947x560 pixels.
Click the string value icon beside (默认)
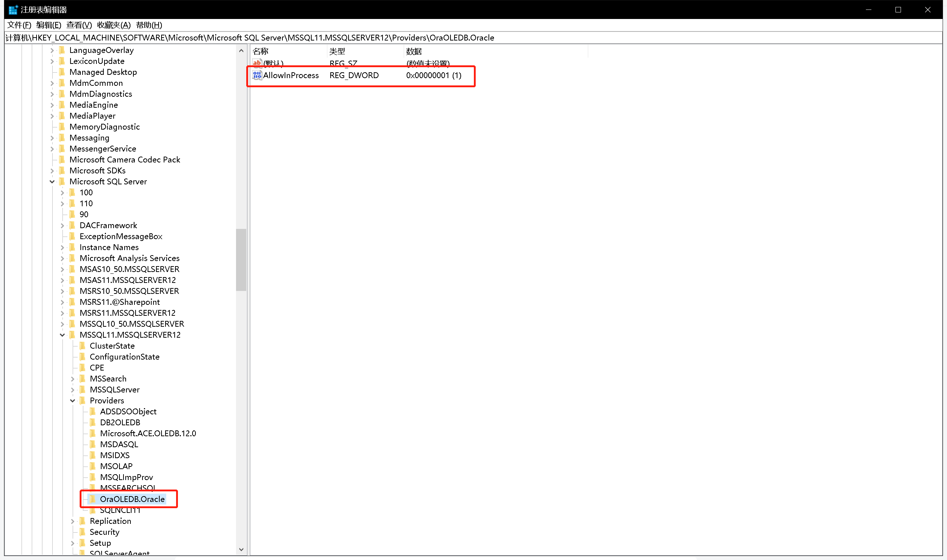click(257, 63)
